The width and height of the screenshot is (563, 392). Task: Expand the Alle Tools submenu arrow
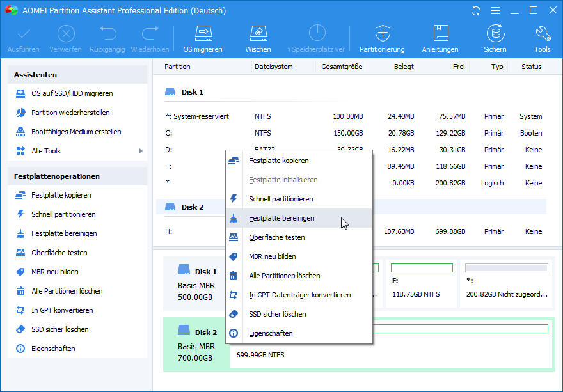[141, 151]
